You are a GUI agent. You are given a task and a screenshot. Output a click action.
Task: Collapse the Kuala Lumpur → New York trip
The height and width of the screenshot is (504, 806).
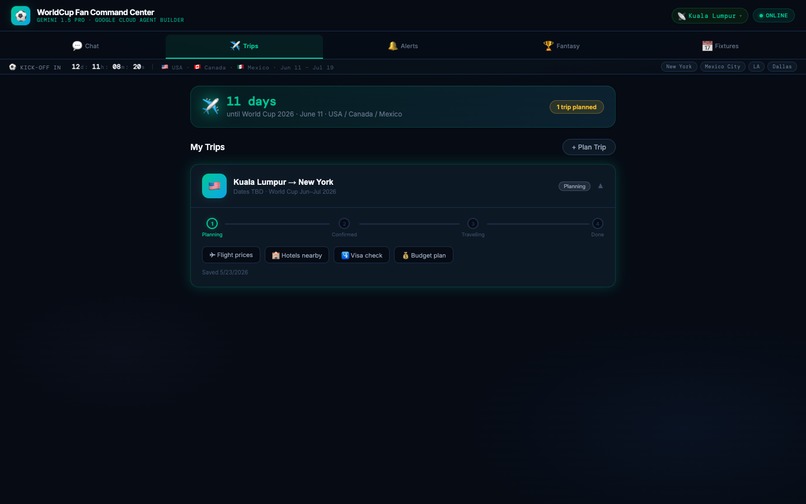coord(600,186)
